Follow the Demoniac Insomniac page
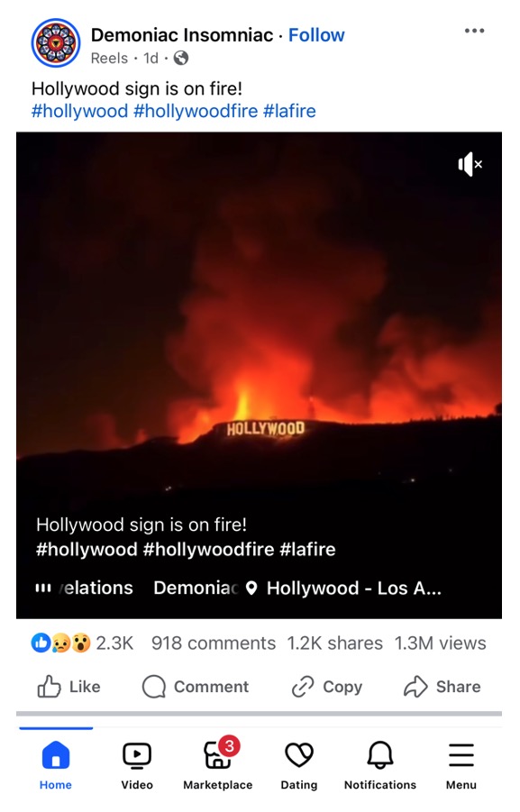Viewport: 520px width, 812px height. click(316, 34)
